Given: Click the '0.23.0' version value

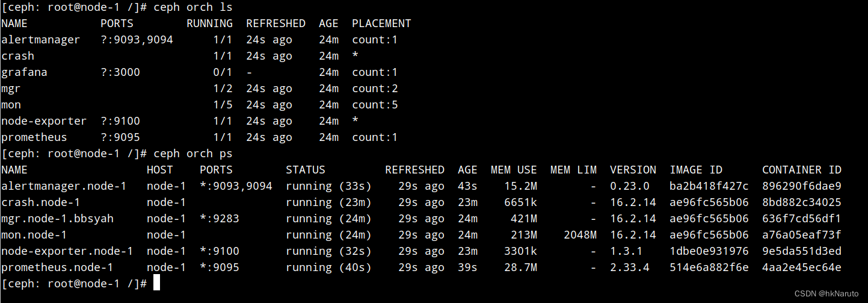Looking at the screenshot, I should click(630, 186).
